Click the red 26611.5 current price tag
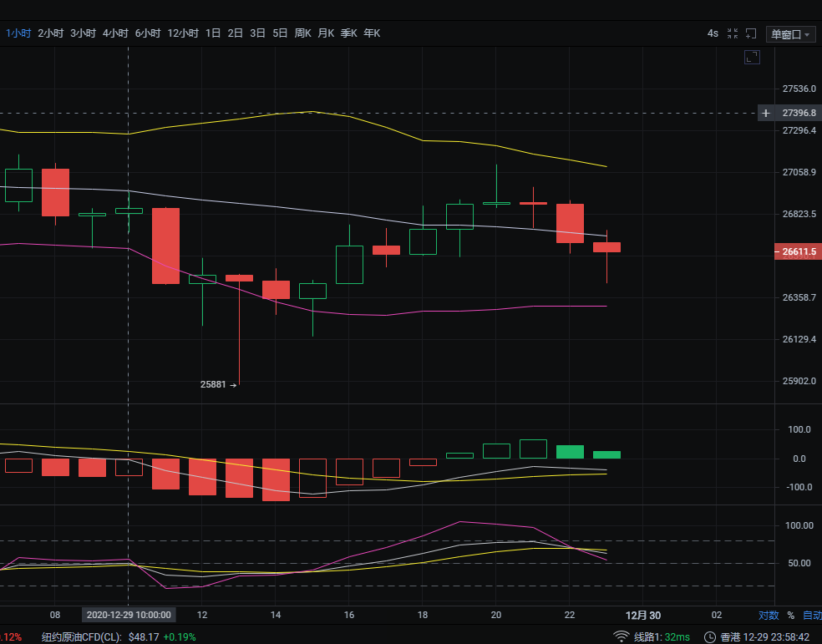The height and width of the screenshot is (644, 822). pyautogui.click(x=798, y=251)
